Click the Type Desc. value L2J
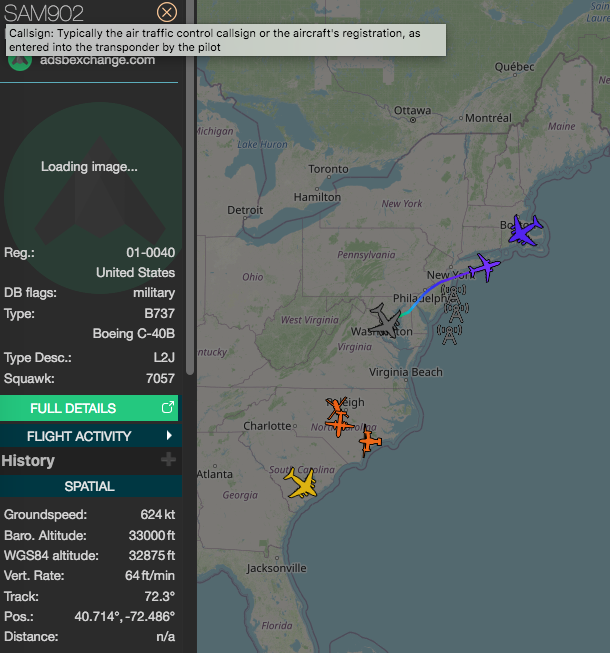610x653 pixels. 164,358
